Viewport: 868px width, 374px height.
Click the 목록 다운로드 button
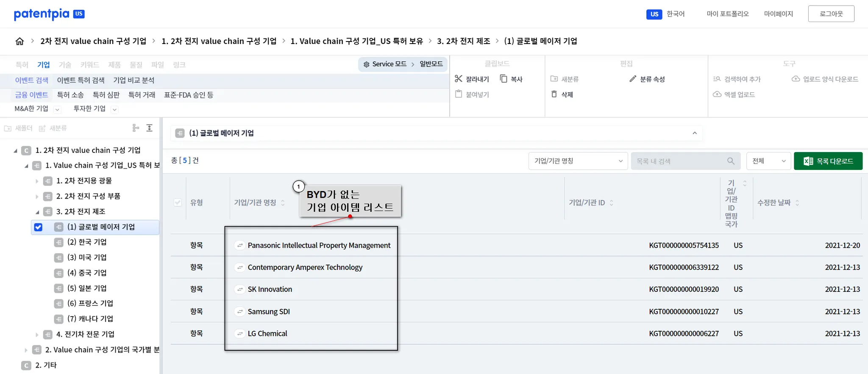click(828, 161)
